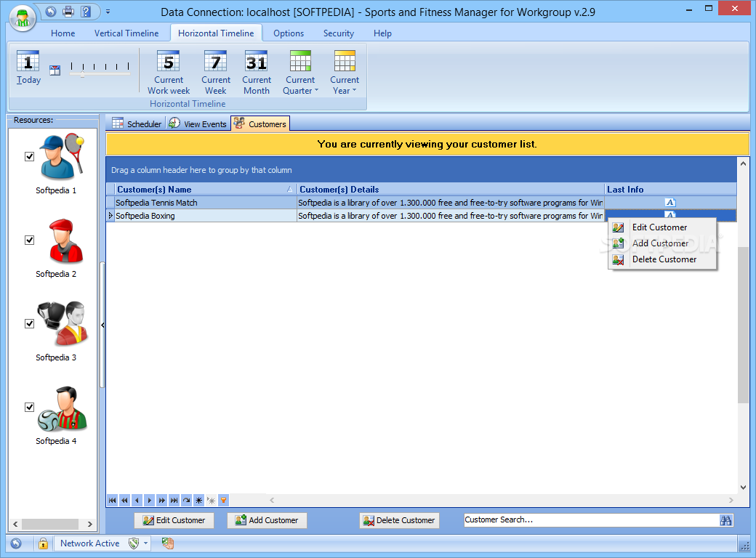Uncheck the Softpedia 2 resource checkbox

click(29, 240)
